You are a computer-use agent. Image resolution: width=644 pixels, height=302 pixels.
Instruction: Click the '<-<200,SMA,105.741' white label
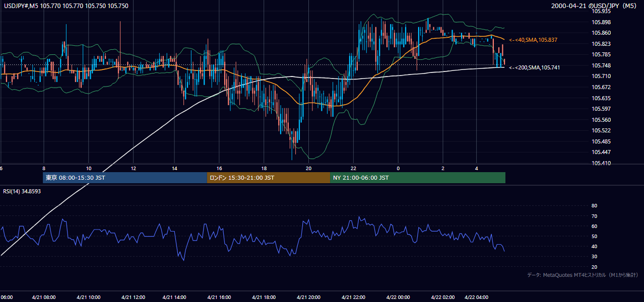point(534,67)
